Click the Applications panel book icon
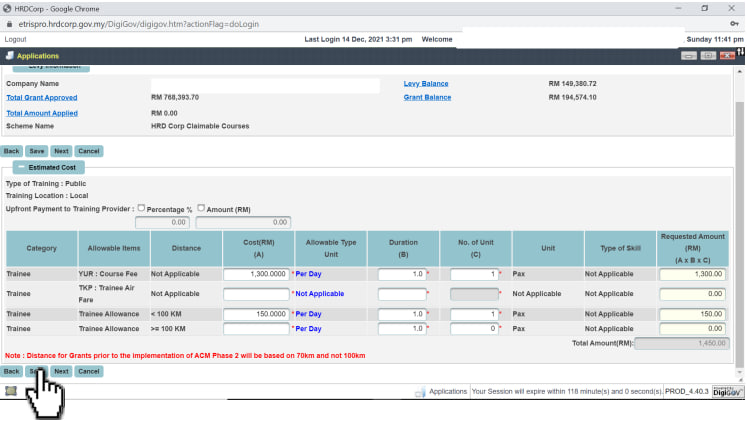Image resolution: width=747 pixels, height=422 pixels. (x=10, y=56)
